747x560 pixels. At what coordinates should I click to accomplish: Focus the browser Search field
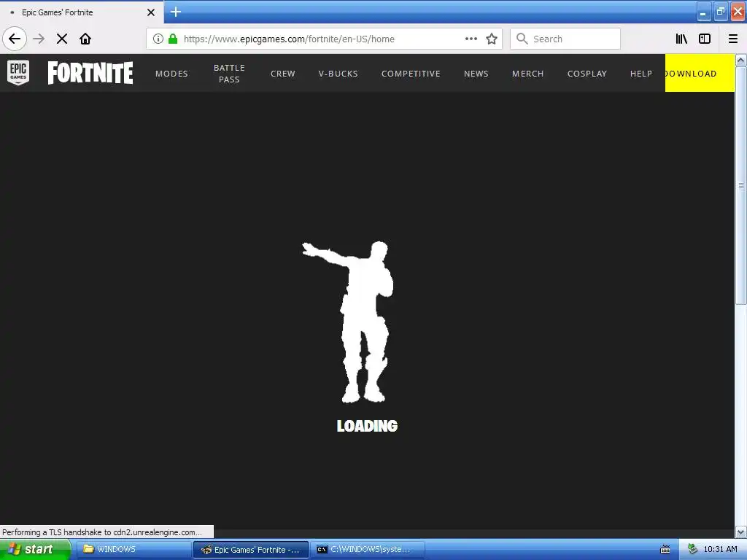coord(565,39)
